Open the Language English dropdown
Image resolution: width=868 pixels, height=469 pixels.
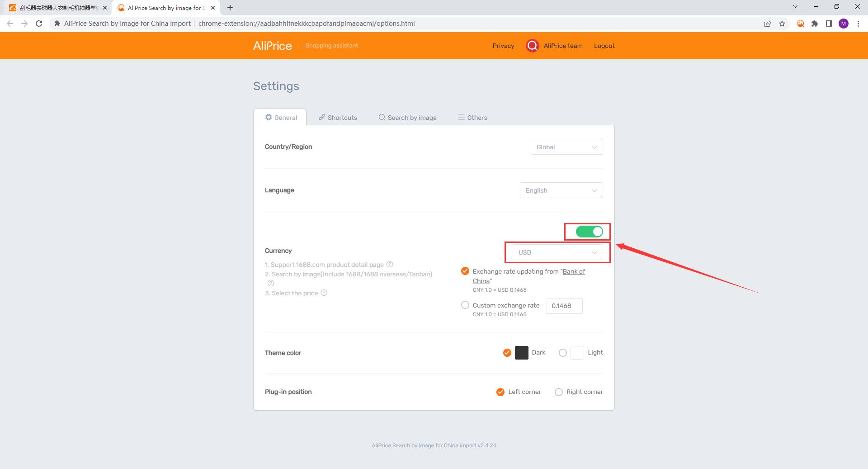coord(561,190)
